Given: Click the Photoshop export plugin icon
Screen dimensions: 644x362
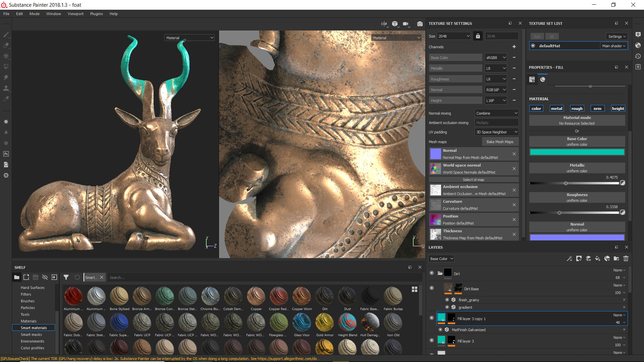Looking at the screenshot, I should (x=6, y=154).
